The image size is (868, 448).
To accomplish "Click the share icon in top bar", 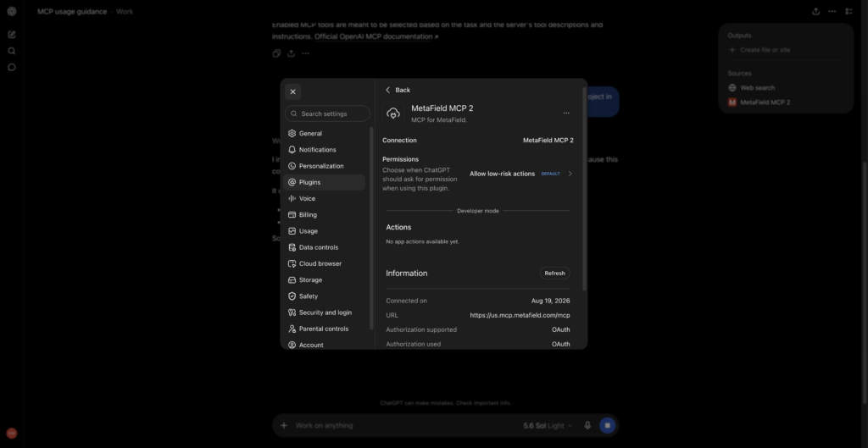I will pyautogui.click(x=816, y=11).
